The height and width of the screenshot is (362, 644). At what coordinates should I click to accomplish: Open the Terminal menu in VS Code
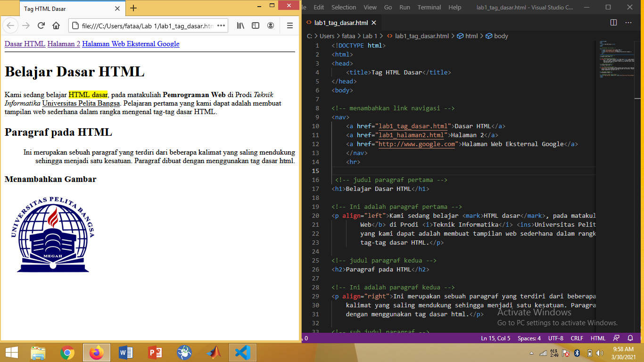[429, 7]
